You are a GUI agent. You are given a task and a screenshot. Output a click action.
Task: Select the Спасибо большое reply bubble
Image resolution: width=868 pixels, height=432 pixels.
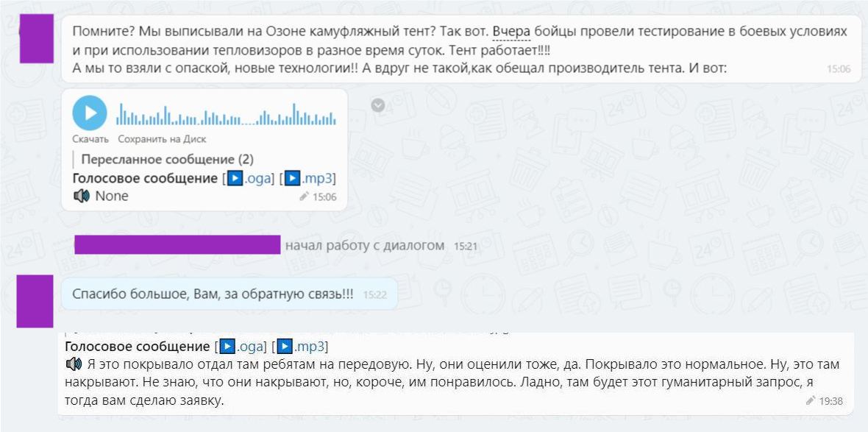[x=230, y=294]
